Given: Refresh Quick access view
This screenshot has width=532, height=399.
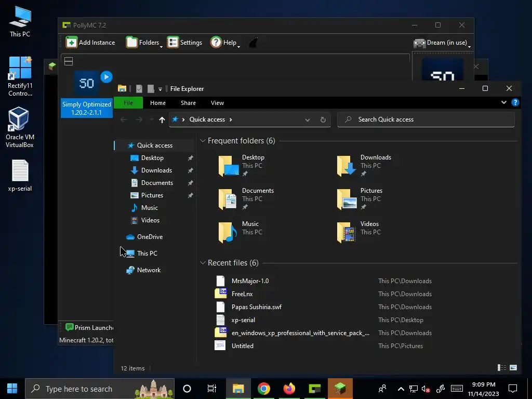Looking at the screenshot, I should click(x=323, y=120).
